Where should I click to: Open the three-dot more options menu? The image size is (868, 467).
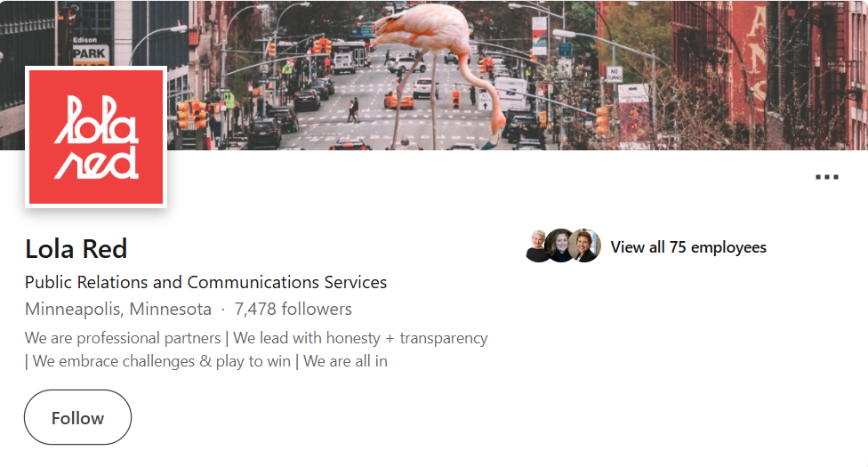(826, 177)
